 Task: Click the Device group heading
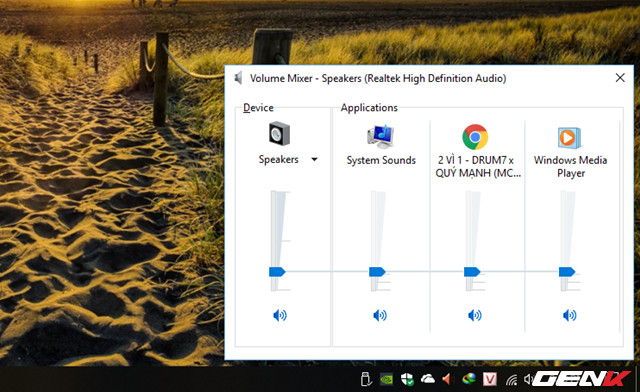point(258,108)
